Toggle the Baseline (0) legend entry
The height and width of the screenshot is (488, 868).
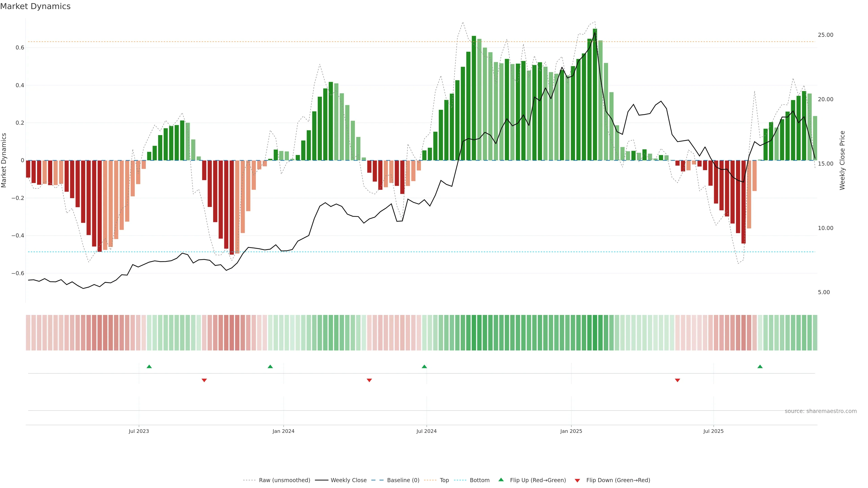[x=403, y=480]
